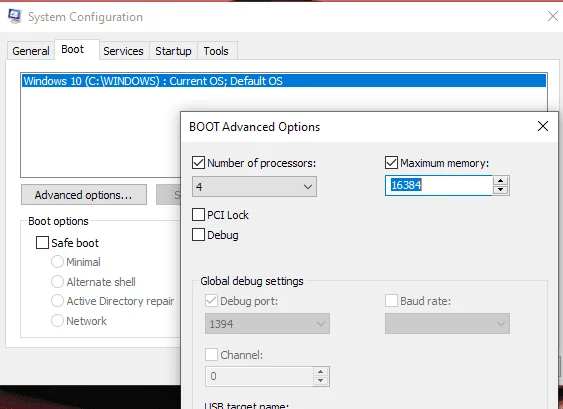Viewport: 563px width, 409px height.
Task: Open the Number of processors dropdown
Action: tap(254, 186)
